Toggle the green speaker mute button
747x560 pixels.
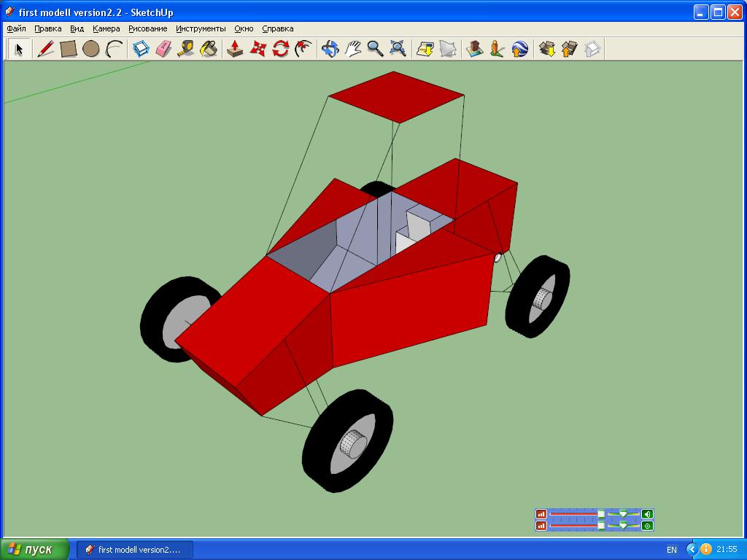647,514
